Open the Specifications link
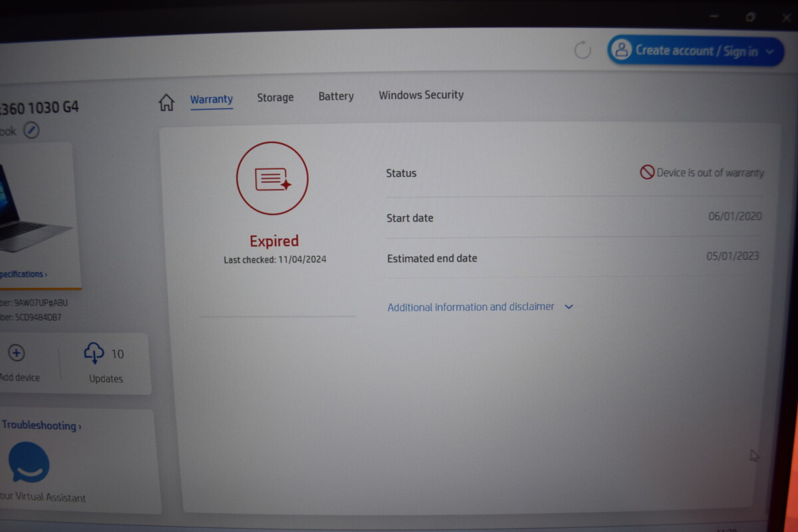The width and height of the screenshot is (798, 532). [x=23, y=274]
